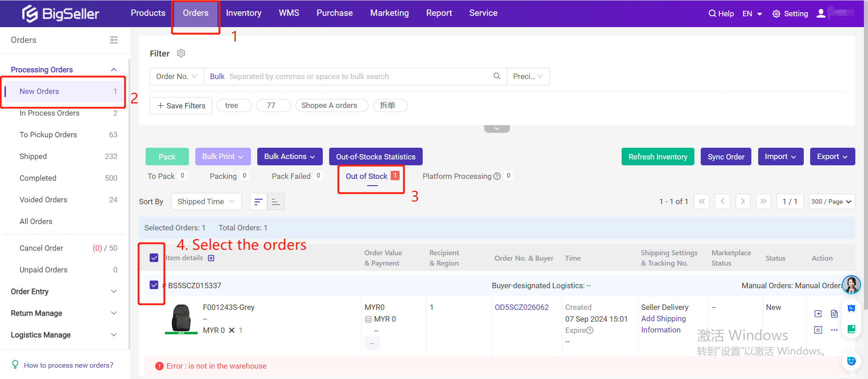
Task: Click the Filter settings gear icon
Action: pos(181,53)
